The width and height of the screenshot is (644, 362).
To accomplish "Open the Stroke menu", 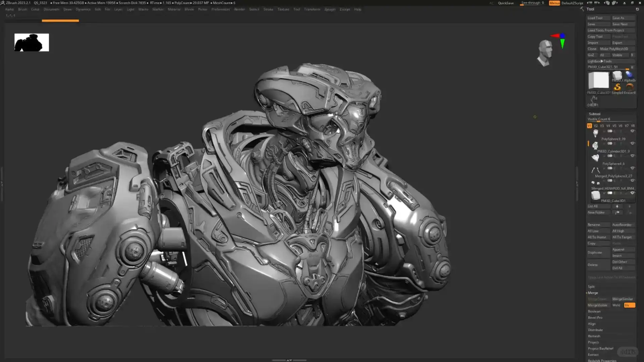I will (x=268, y=9).
